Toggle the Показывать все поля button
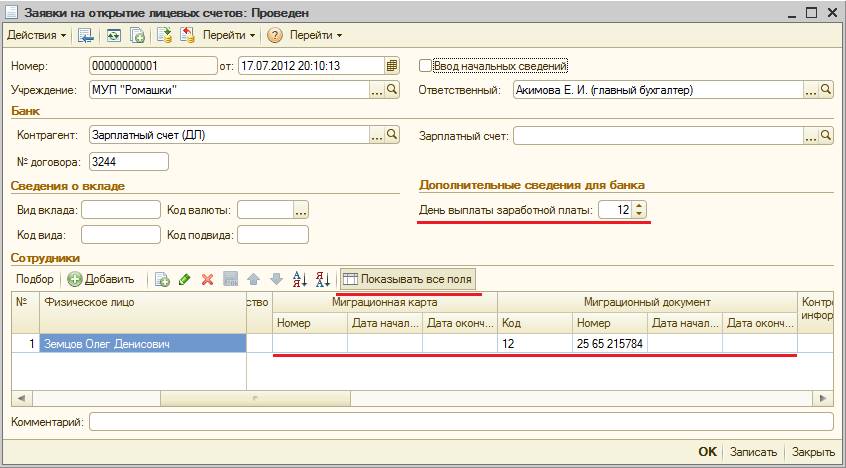Viewport: 846px width, 468px height. pyautogui.click(x=408, y=279)
